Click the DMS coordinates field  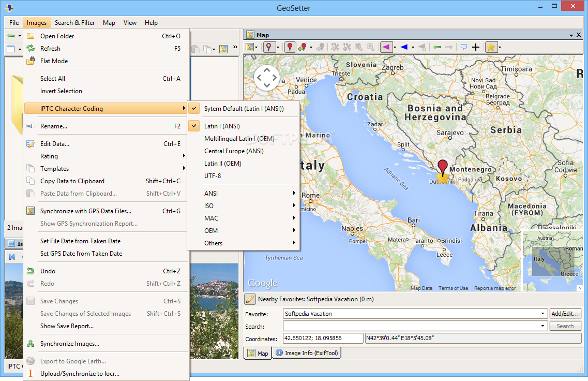click(473, 338)
